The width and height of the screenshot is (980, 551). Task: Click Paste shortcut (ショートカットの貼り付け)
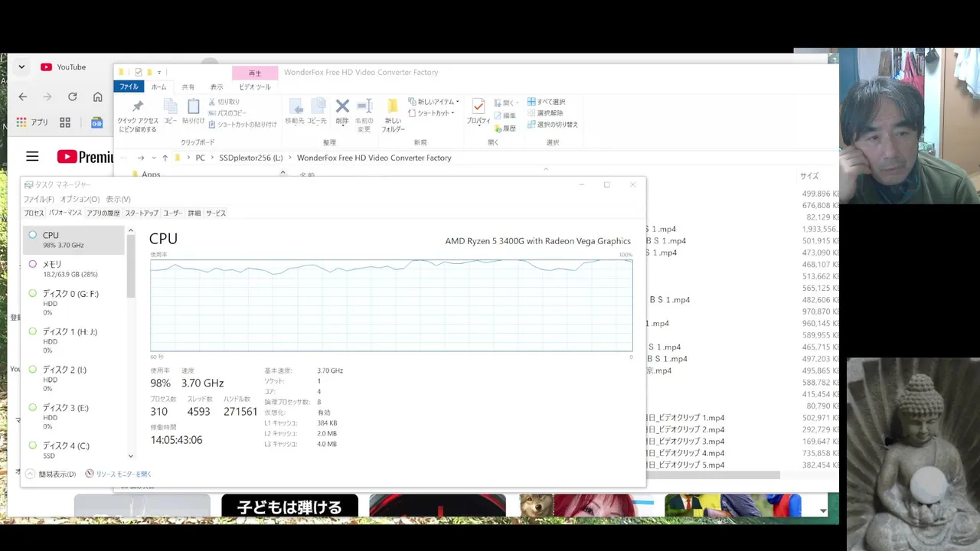pos(243,125)
